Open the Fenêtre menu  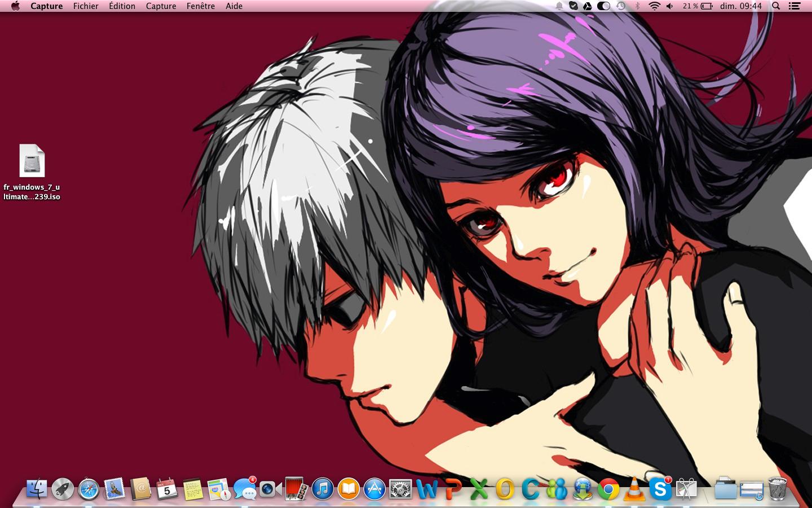pos(201,6)
